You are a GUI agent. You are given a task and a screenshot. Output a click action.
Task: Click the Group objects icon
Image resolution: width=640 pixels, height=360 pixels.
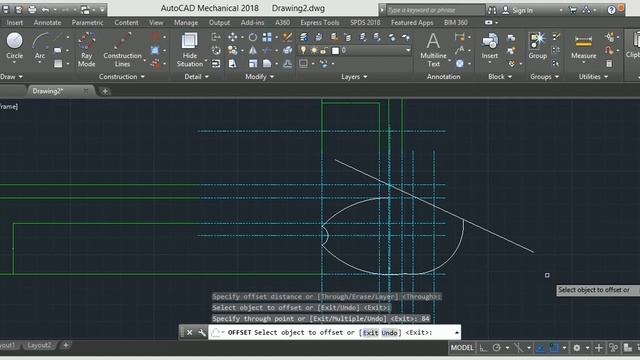[538, 46]
